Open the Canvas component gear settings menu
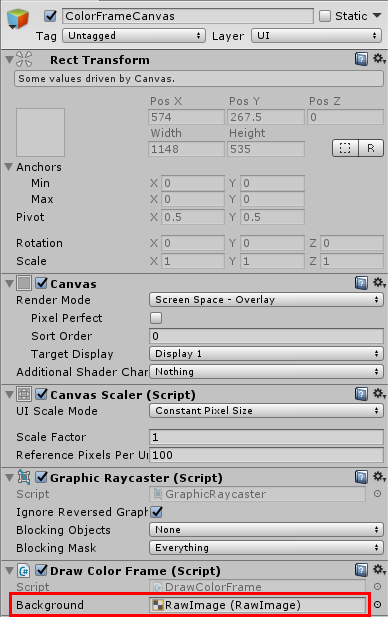 [379, 282]
